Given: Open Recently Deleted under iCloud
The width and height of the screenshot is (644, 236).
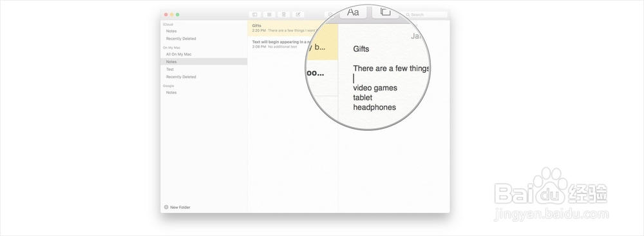Looking at the screenshot, I should coord(181,39).
